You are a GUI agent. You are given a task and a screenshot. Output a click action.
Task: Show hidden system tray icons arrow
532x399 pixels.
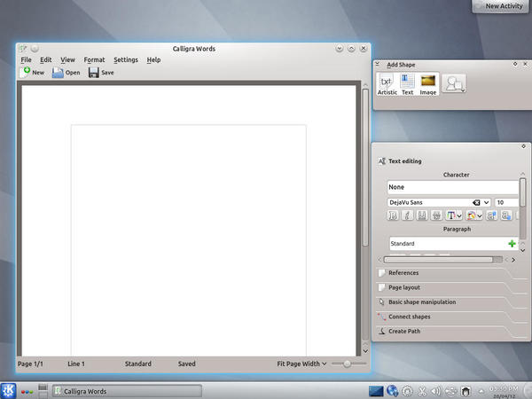tap(481, 391)
